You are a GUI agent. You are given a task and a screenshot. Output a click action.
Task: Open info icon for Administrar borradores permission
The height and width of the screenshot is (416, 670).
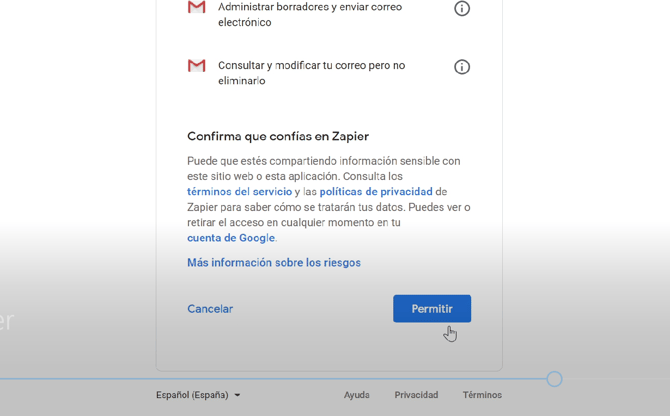click(x=462, y=8)
